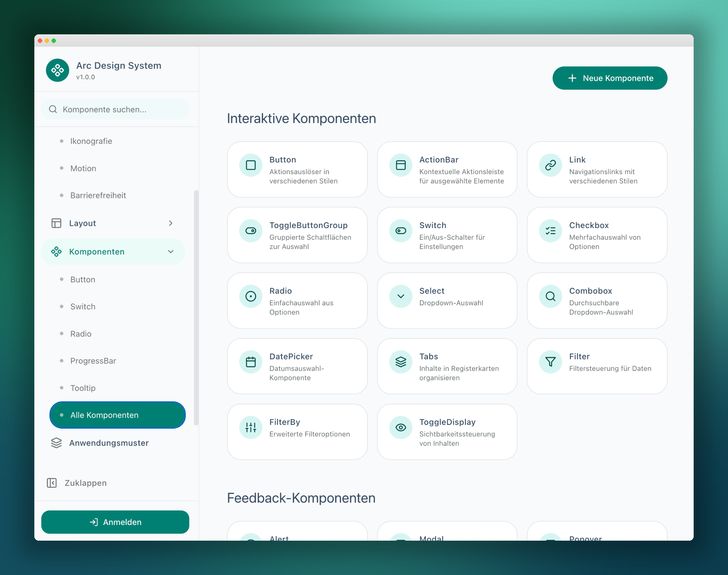The image size is (728, 575).
Task: Click the ToggleDisplay card eye icon
Action: tap(401, 427)
